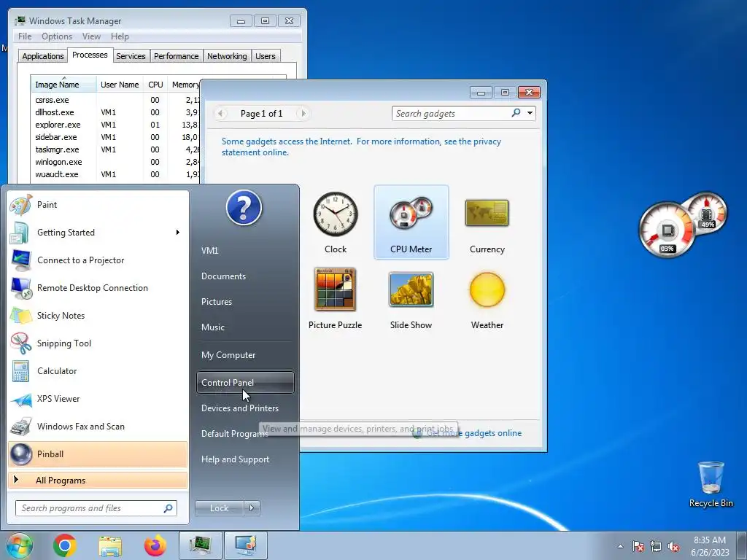747x560 pixels.
Task: Open Windows Explorer from taskbar
Action: (x=110, y=545)
